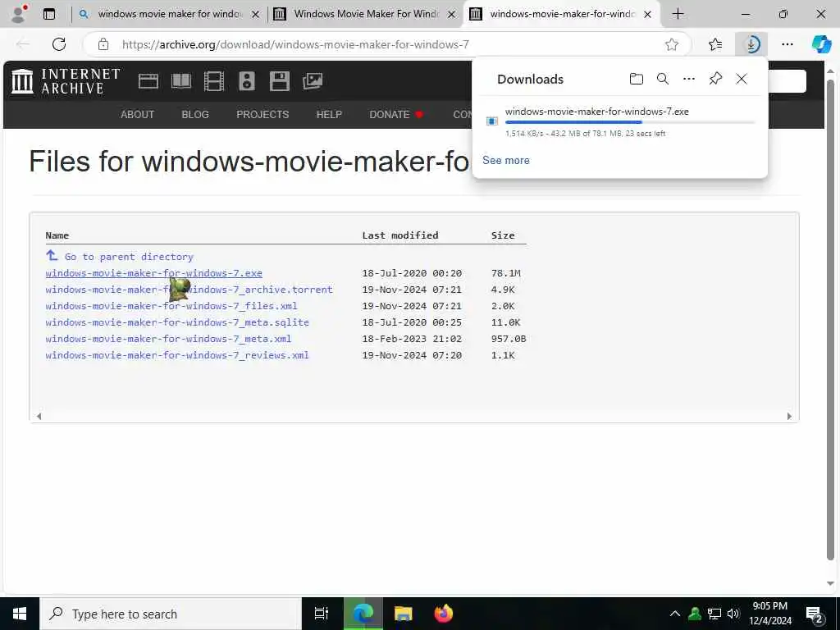Open the _reviews.xml file link

click(x=177, y=355)
